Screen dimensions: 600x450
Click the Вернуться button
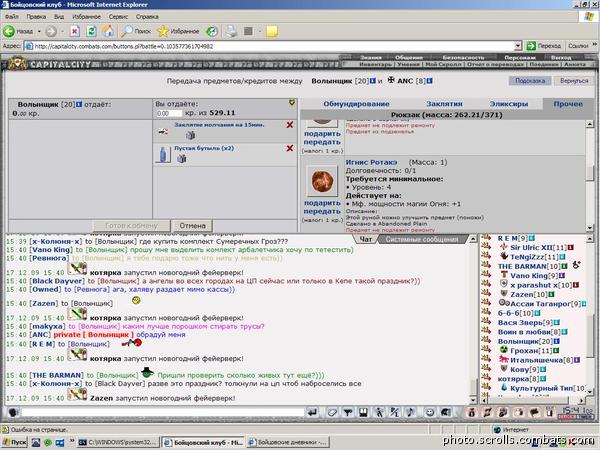[x=574, y=81]
